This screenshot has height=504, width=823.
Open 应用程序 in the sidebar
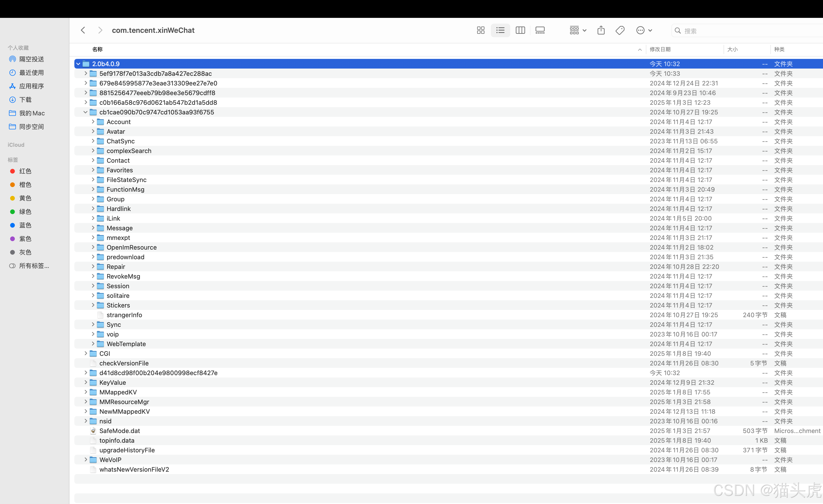pos(31,86)
